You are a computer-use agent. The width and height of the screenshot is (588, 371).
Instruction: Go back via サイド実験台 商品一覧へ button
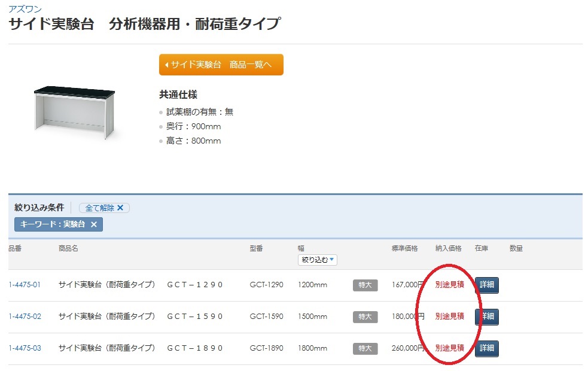[221, 65]
